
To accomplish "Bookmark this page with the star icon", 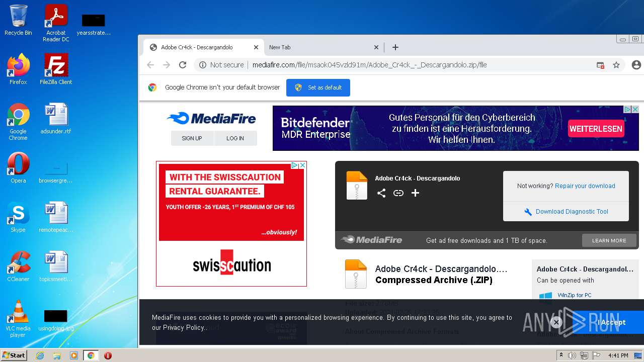I will pos(616,65).
